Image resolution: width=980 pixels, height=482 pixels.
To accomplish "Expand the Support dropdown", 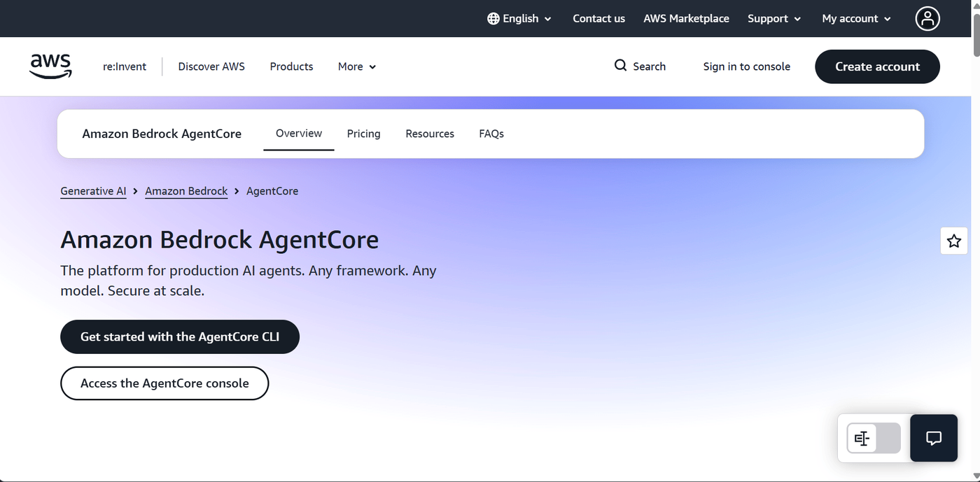I will (x=774, y=19).
